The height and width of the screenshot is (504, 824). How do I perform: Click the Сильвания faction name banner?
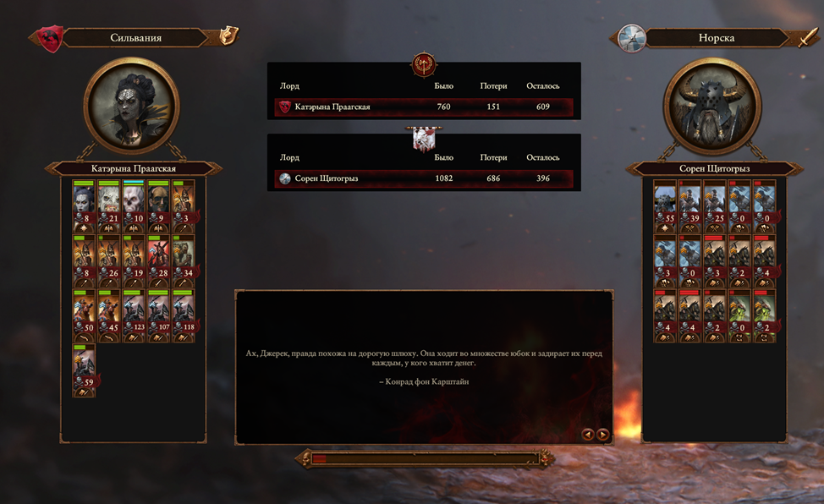click(x=135, y=38)
